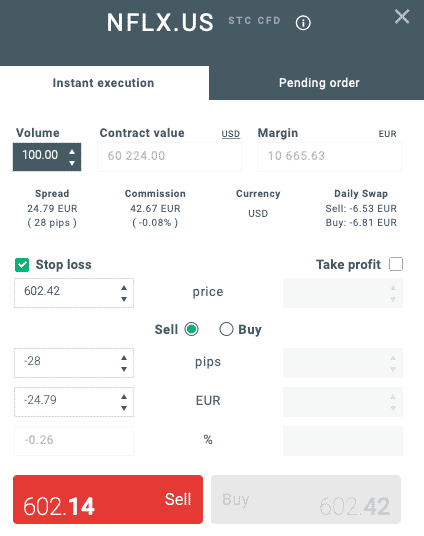Increase volume with the up arrow
This screenshot has height=536, width=424.
(72, 152)
